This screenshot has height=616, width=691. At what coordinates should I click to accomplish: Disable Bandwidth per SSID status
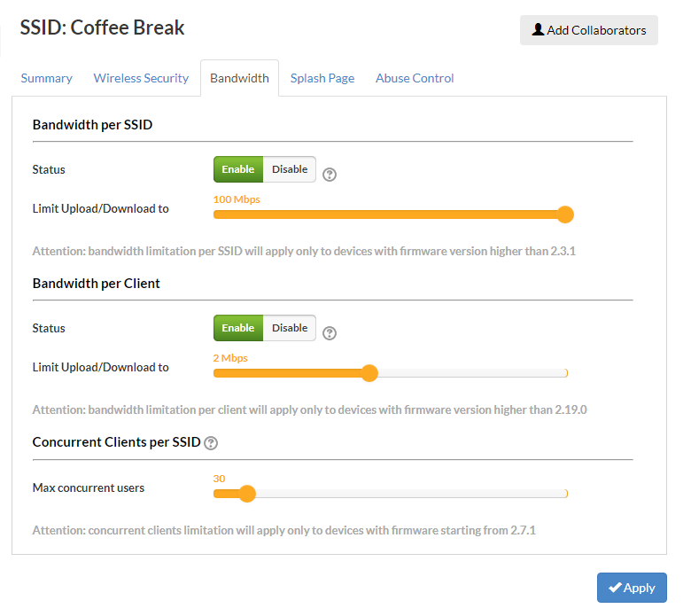[x=290, y=169]
